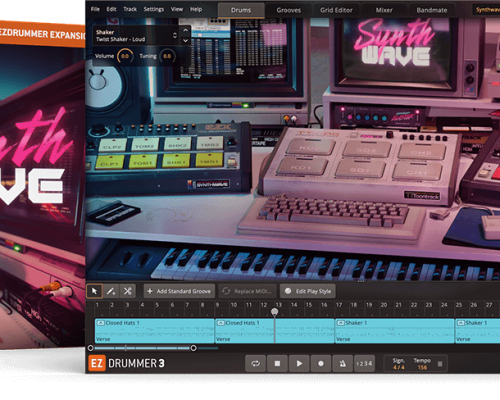Hit the TOM1 drum pad
Image resolution: width=500 pixels, height=400 pixels.
(143, 162)
